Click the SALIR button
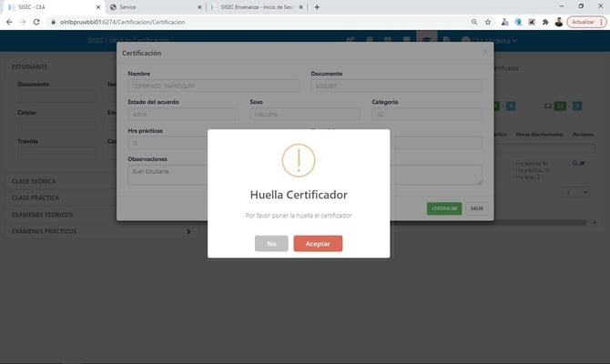The width and height of the screenshot is (610, 364). 475,208
